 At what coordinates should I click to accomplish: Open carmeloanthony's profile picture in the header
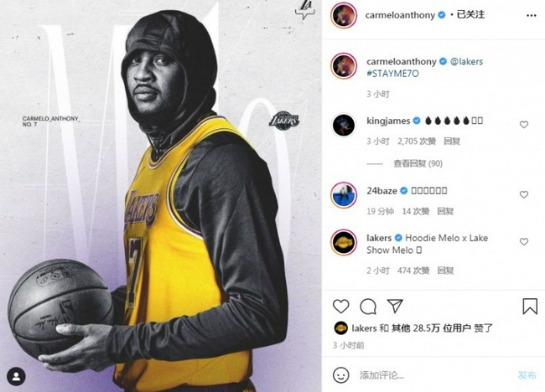click(x=344, y=15)
